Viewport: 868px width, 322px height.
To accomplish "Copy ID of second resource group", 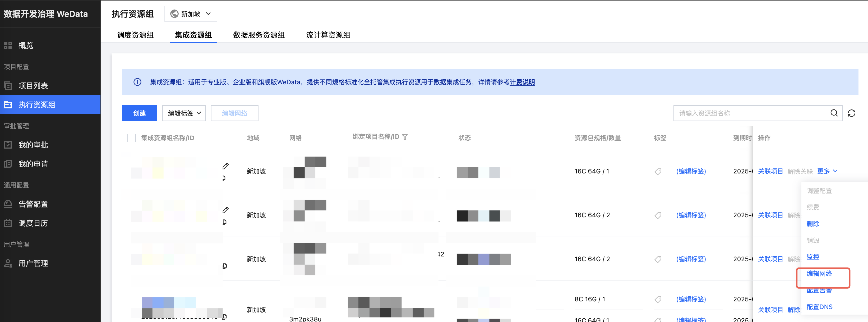I will [224, 222].
